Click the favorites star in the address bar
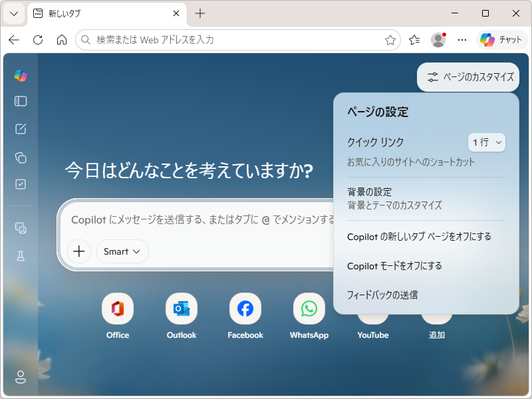 pos(390,40)
